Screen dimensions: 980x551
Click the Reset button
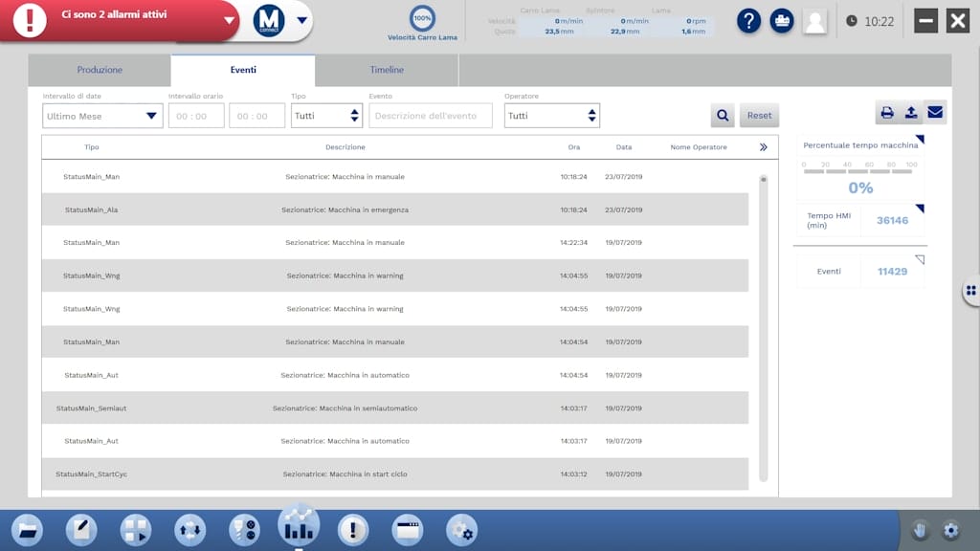click(x=759, y=116)
